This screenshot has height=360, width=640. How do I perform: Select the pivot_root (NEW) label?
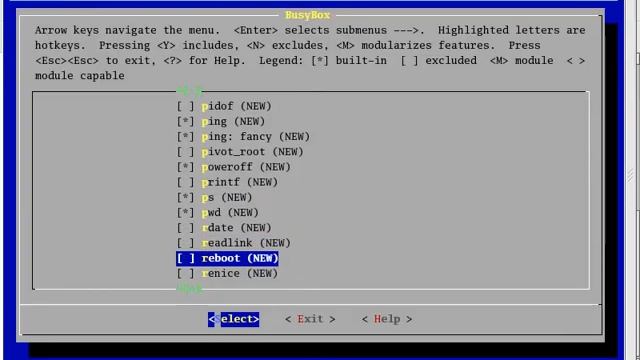click(x=252, y=152)
